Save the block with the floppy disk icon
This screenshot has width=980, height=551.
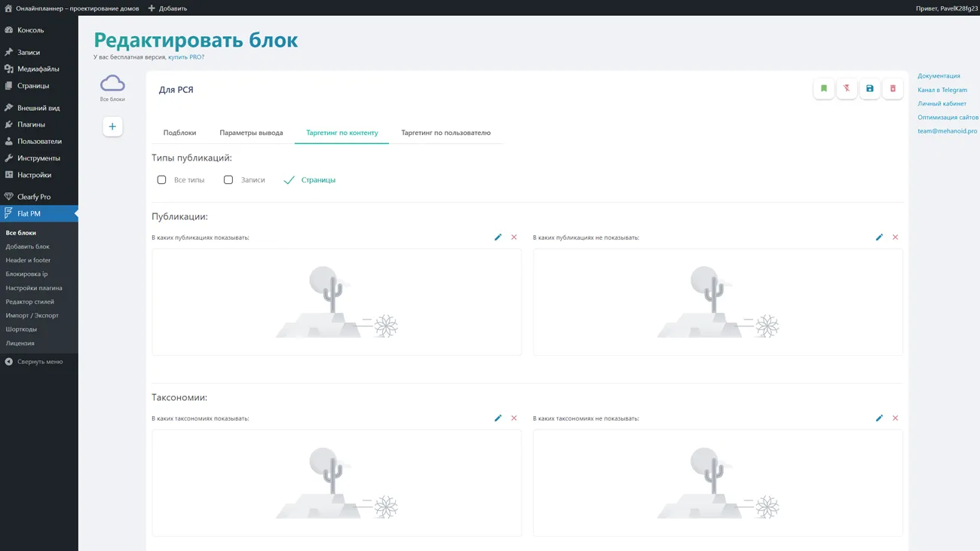(x=869, y=89)
